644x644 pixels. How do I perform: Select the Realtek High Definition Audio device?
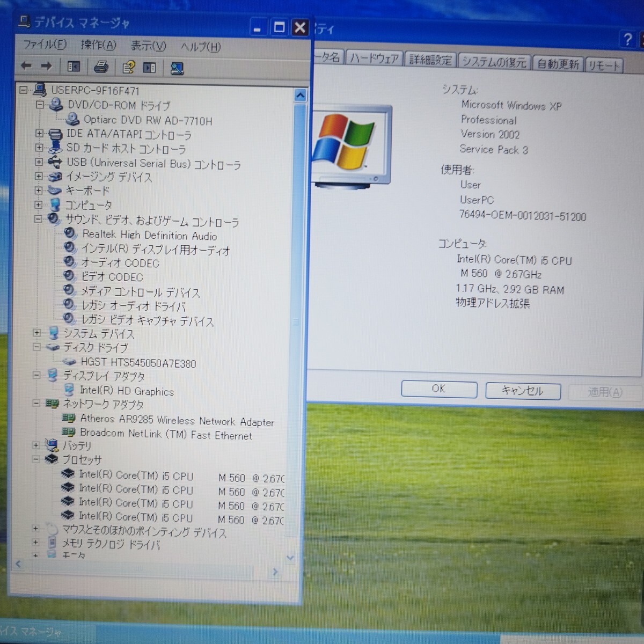[x=149, y=235]
